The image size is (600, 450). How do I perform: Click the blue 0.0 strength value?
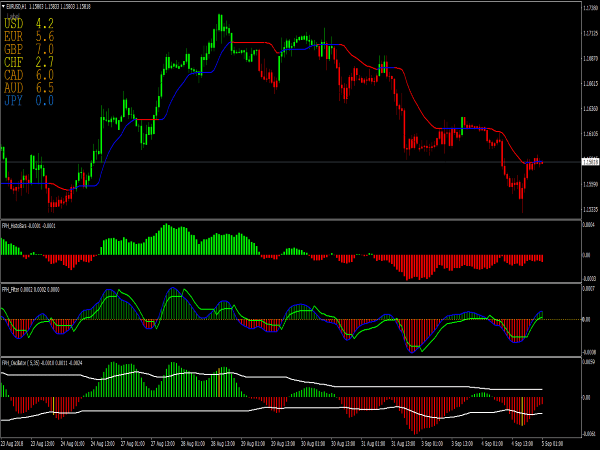(x=45, y=101)
